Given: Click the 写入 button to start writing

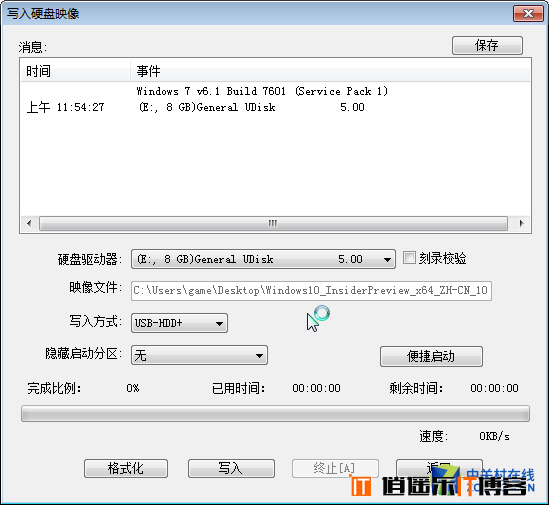Looking at the screenshot, I should pyautogui.click(x=231, y=468).
